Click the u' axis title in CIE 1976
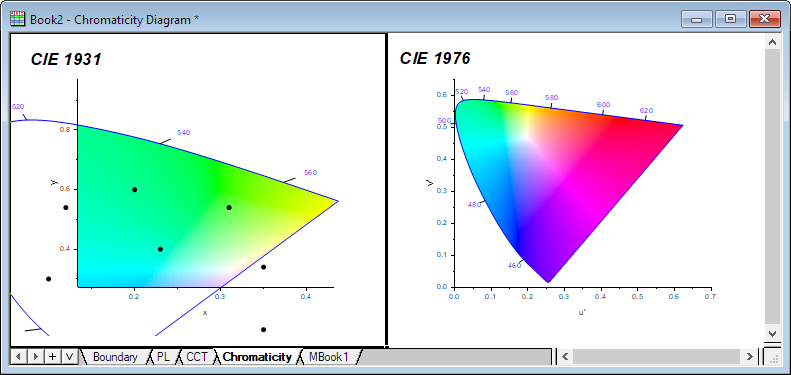Screen dimensions: 791x375 (x=582, y=313)
